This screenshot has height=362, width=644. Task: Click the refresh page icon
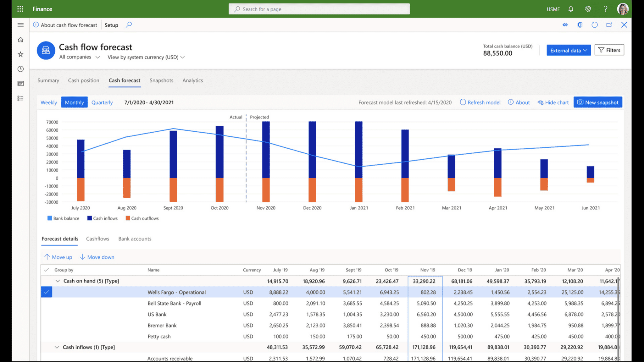594,25
